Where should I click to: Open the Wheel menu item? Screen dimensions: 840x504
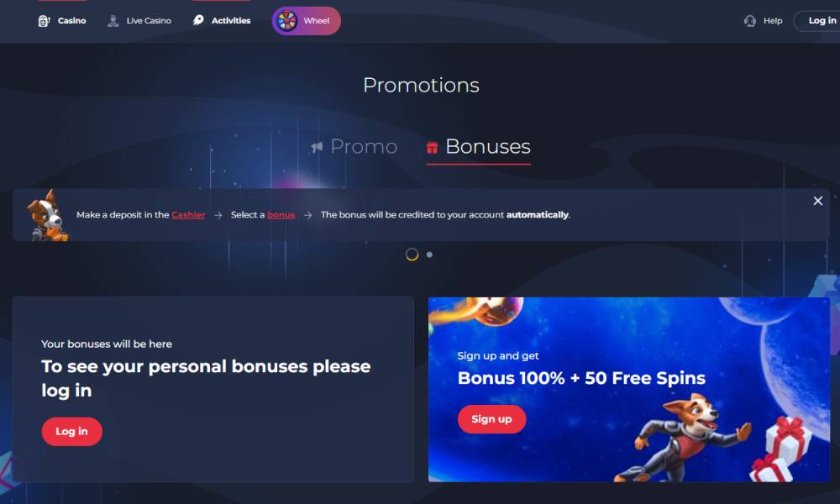pyautogui.click(x=306, y=21)
